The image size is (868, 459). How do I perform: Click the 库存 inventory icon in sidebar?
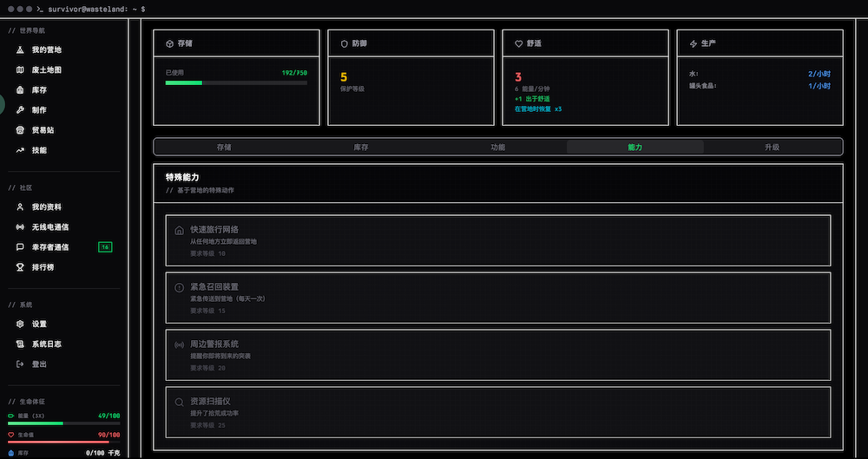pyautogui.click(x=21, y=90)
